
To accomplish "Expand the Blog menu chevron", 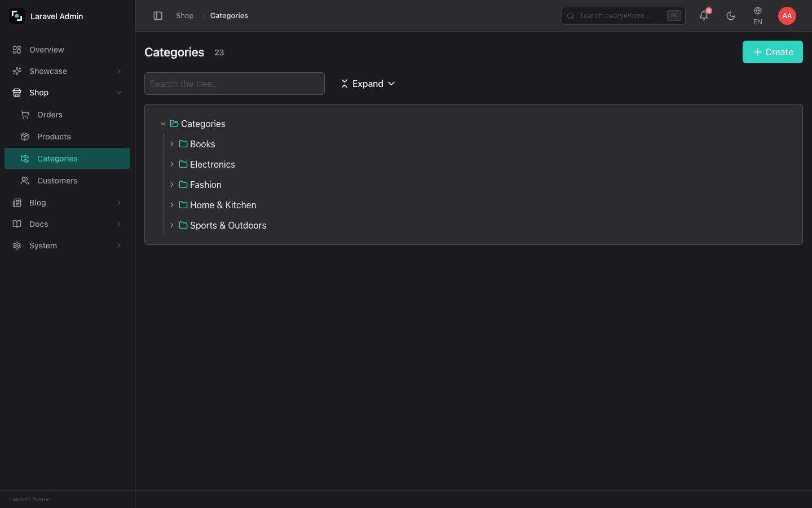I will point(119,203).
